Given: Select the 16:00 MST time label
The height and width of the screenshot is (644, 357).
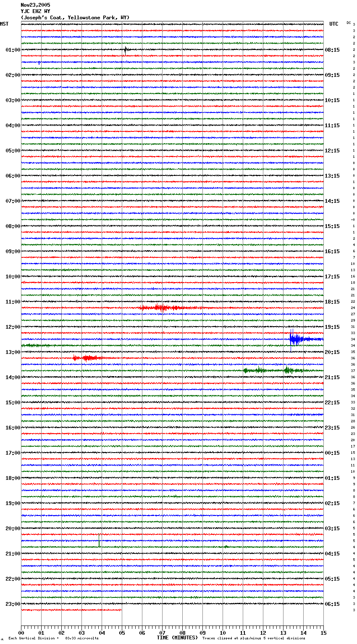Looking at the screenshot, I should (13, 428).
